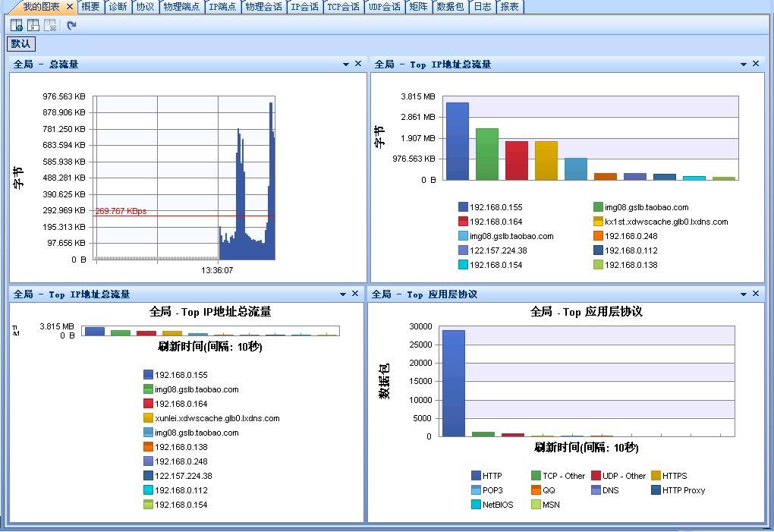Click the delete chart panel toolbar icon
The height and width of the screenshot is (532, 774).
(50, 25)
